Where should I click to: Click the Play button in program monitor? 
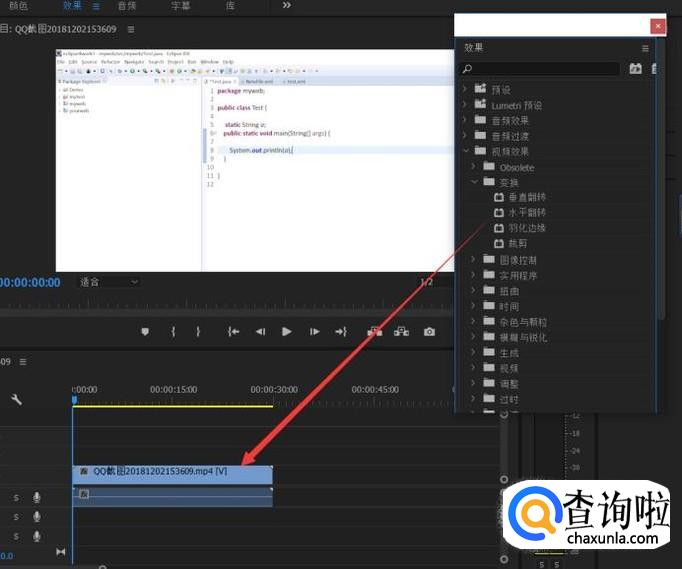287,332
